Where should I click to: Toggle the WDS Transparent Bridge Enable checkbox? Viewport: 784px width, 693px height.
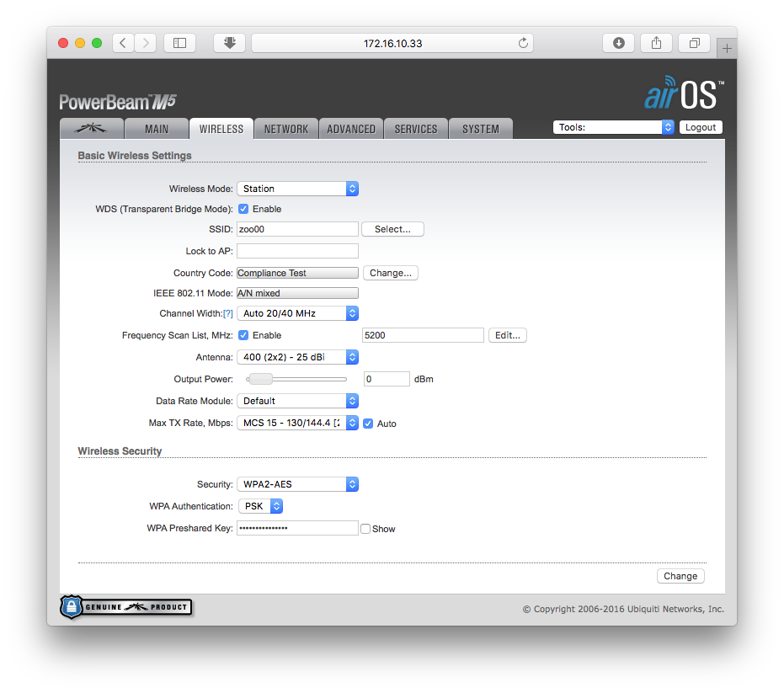[x=243, y=209]
